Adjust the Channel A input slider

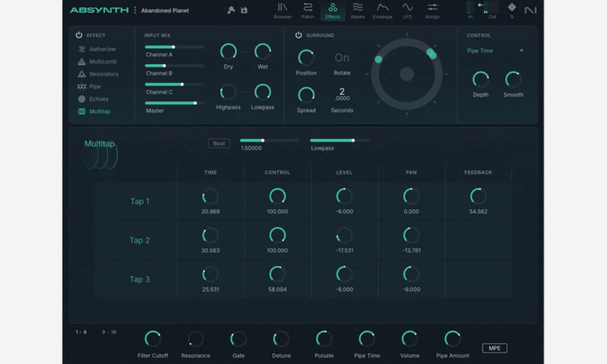coord(175,47)
